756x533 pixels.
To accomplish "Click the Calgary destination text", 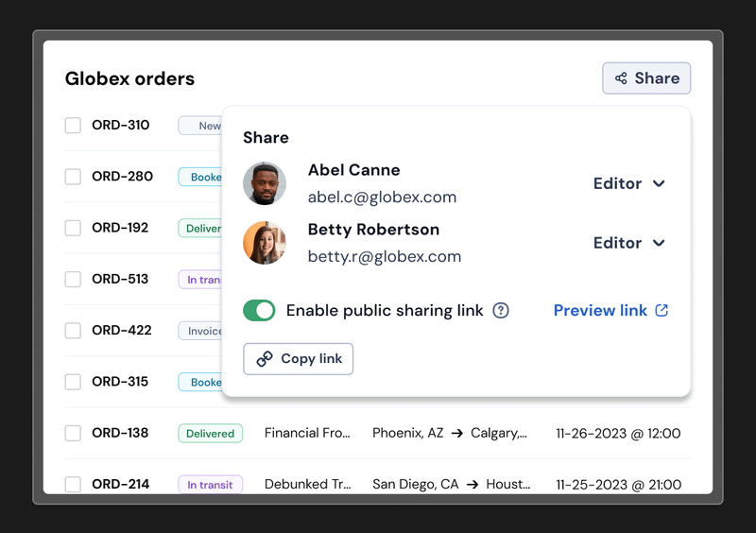I will click(499, 433).
